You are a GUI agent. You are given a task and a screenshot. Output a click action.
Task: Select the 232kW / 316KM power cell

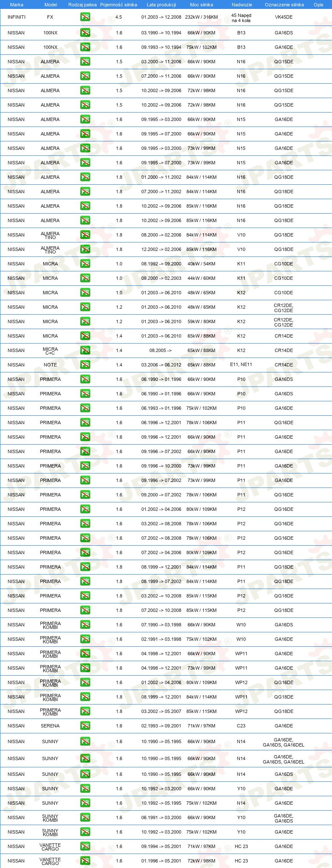tap(202, 17)
